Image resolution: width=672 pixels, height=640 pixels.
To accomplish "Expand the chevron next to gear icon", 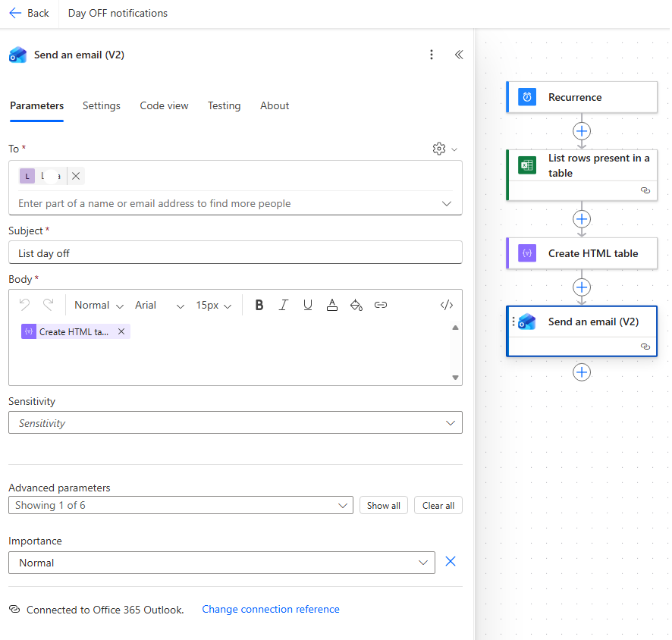I will [454, 149].
